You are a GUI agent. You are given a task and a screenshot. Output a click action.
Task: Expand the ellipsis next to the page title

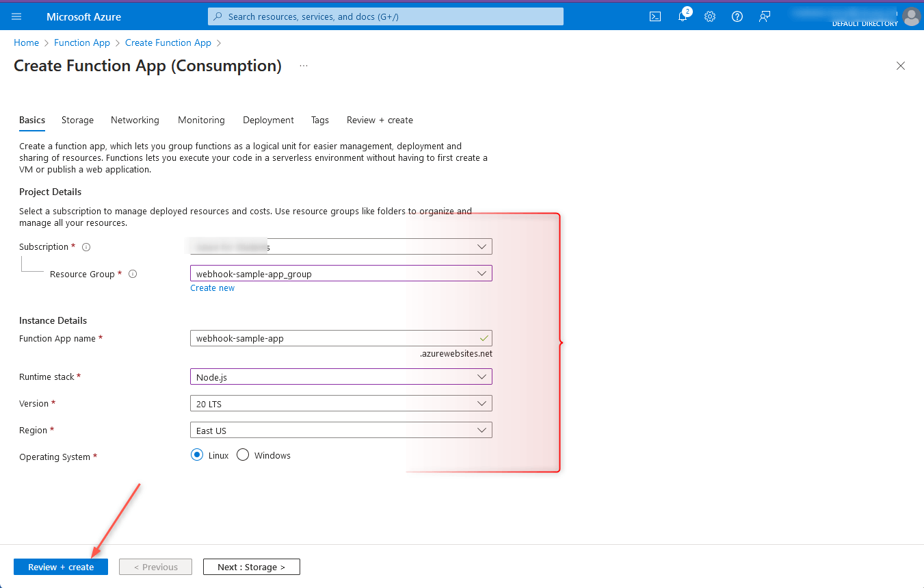[x=303, y=65]
